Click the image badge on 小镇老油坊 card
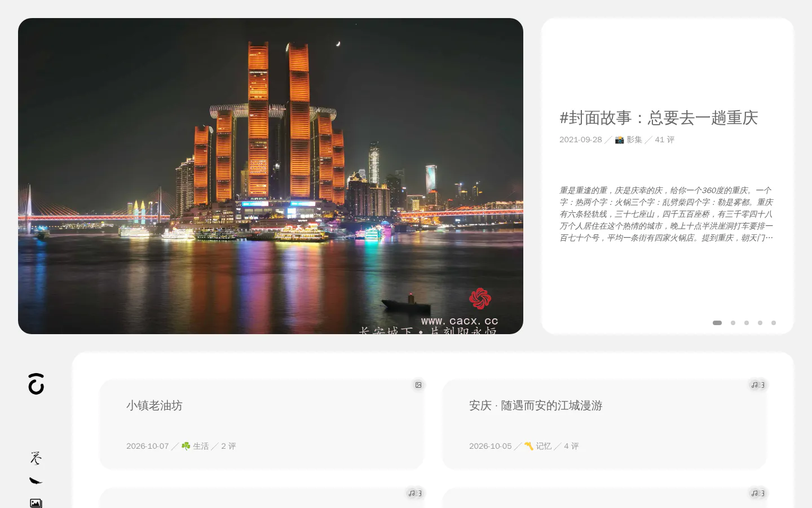812x508 pixels. click(x=418, y=385)
